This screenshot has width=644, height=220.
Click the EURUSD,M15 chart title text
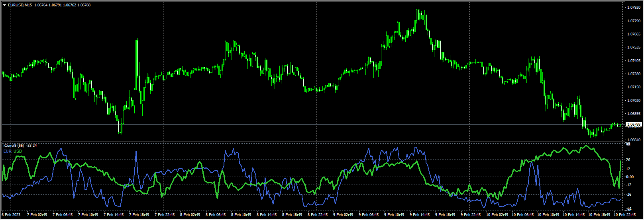[20, 5]
